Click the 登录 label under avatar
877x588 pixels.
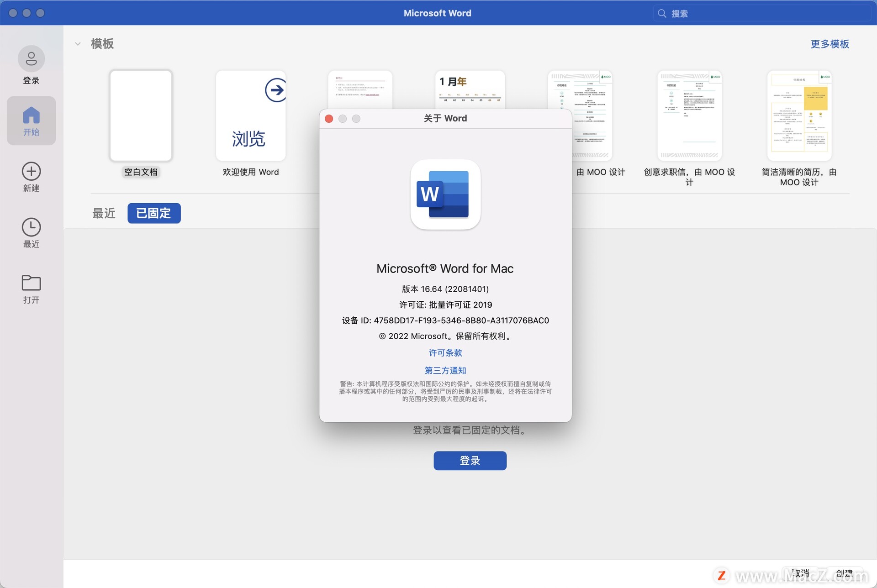(x=31, y=80)
